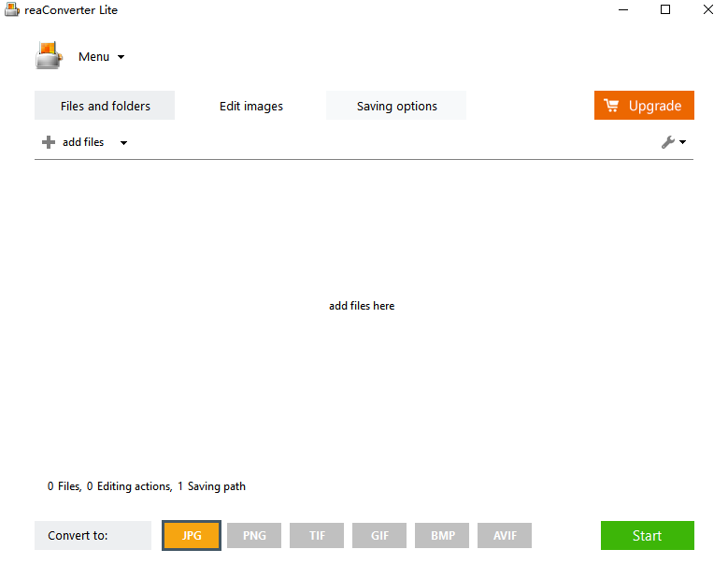The image size is (728, 564).
Task: Pick TIF as the output format
Action: coord(317,536)
